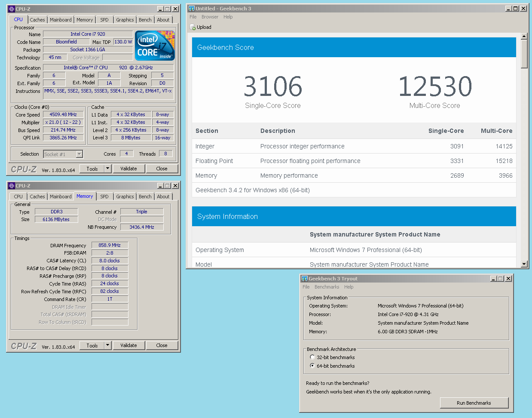Click Multiplier value x 21.0
Viewport: 532px width, 418px height.
63,122
